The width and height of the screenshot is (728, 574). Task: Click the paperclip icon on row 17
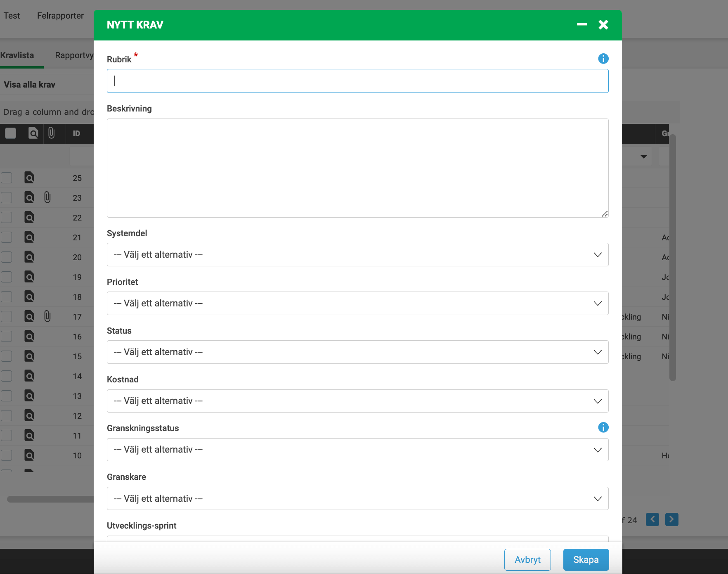coord(47,316)
